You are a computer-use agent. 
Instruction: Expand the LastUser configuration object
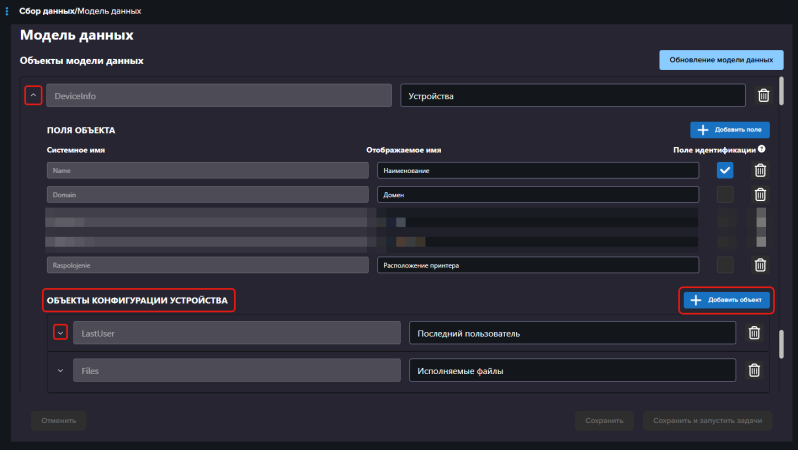tap(60, 333)
